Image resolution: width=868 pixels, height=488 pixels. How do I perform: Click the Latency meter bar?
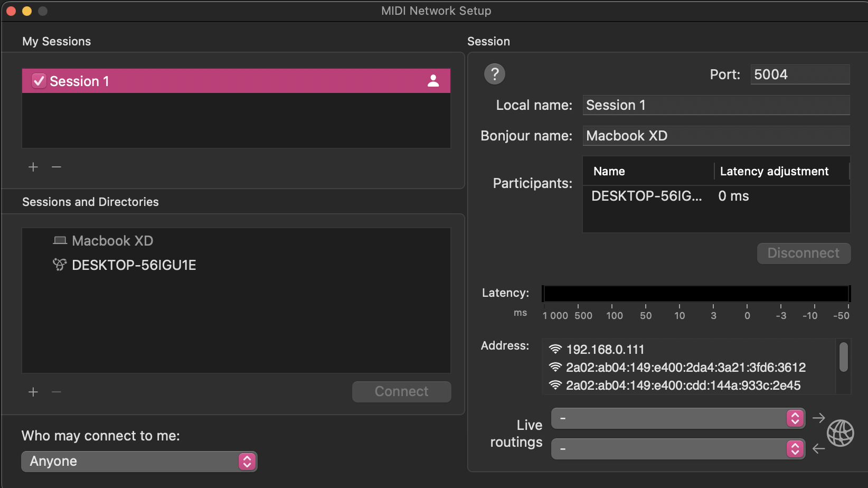point(696,293)
